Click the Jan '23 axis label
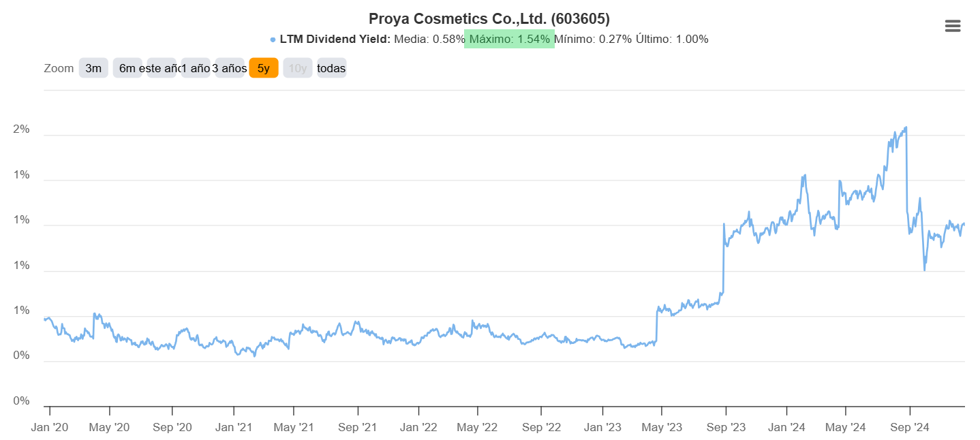The width and height of the screenshot is (980, 440). (602, 428)
